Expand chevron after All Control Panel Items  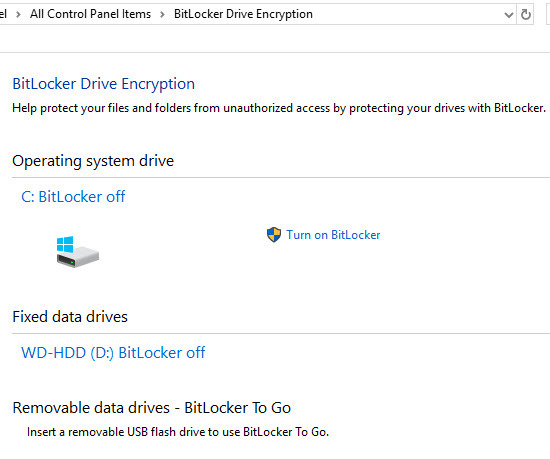point(162,14)
